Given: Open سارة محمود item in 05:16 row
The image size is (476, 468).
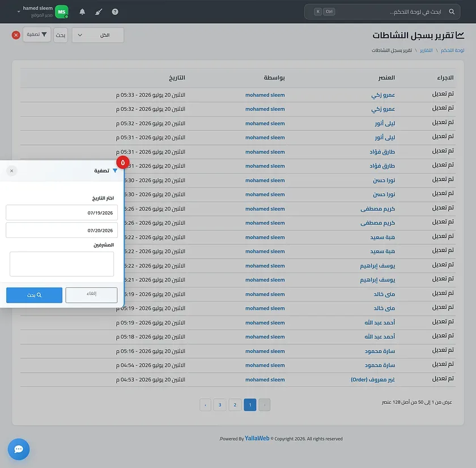Looking at the screenshot, I should (380, 351).
